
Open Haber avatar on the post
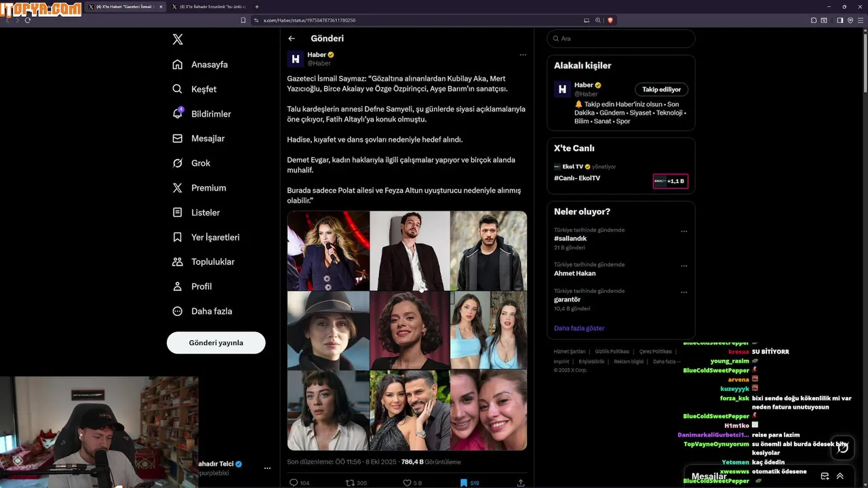tap(295, 59)
